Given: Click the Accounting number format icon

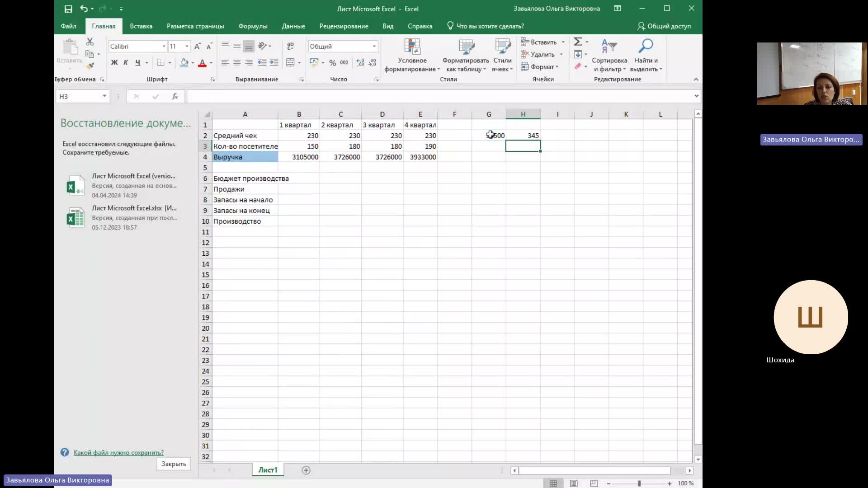Looking at the screenshot, I should [314, 63].
